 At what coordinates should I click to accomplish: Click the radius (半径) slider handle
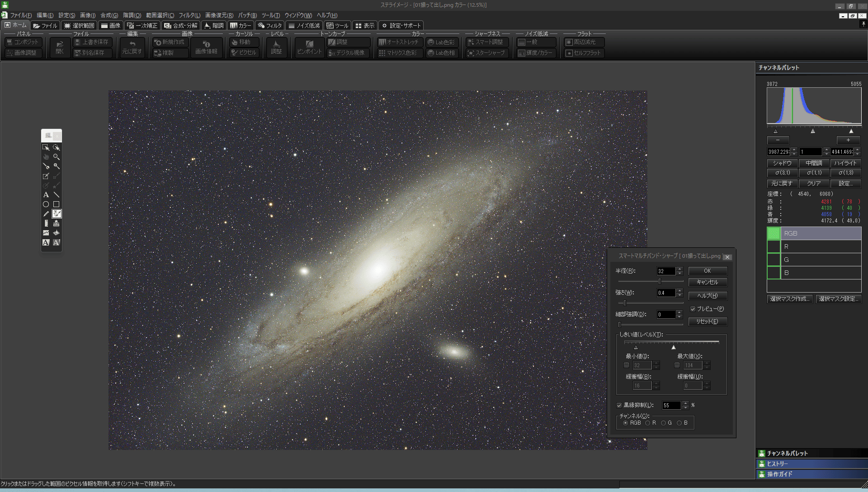coord(660,281)
